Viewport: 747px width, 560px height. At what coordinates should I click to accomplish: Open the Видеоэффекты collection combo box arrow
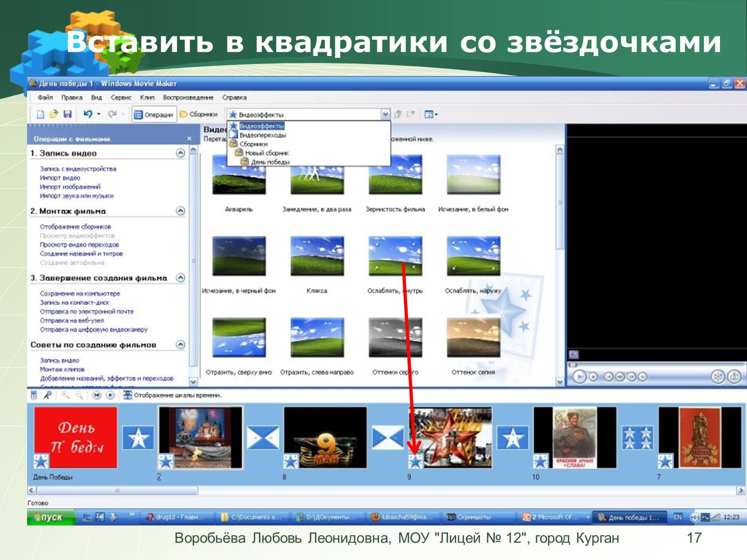[x=385, y=114]
